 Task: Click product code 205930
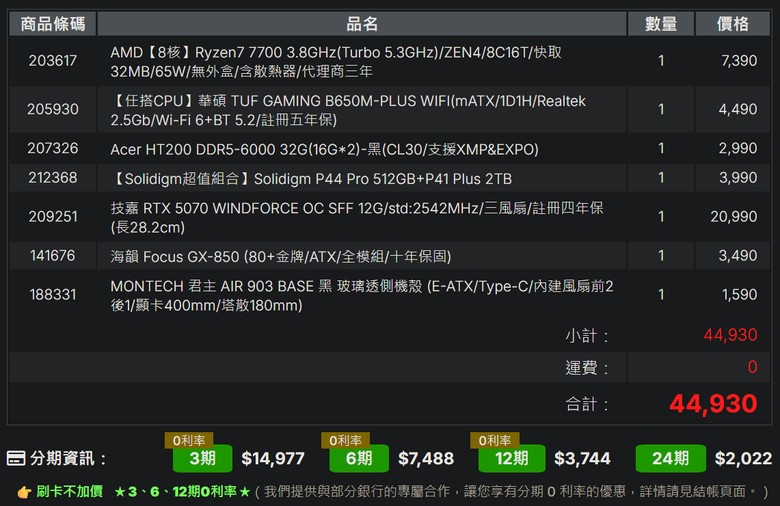point(53,109)
